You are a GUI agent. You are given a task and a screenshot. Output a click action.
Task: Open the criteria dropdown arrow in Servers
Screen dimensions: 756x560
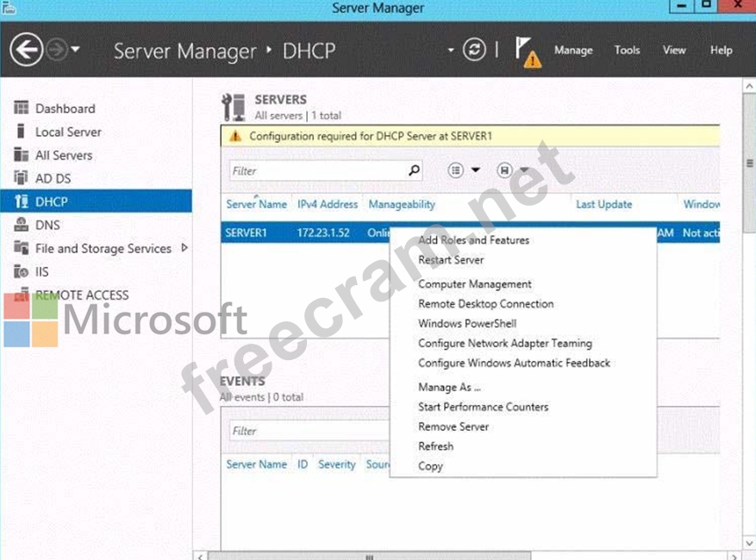(x=475, y=170)
